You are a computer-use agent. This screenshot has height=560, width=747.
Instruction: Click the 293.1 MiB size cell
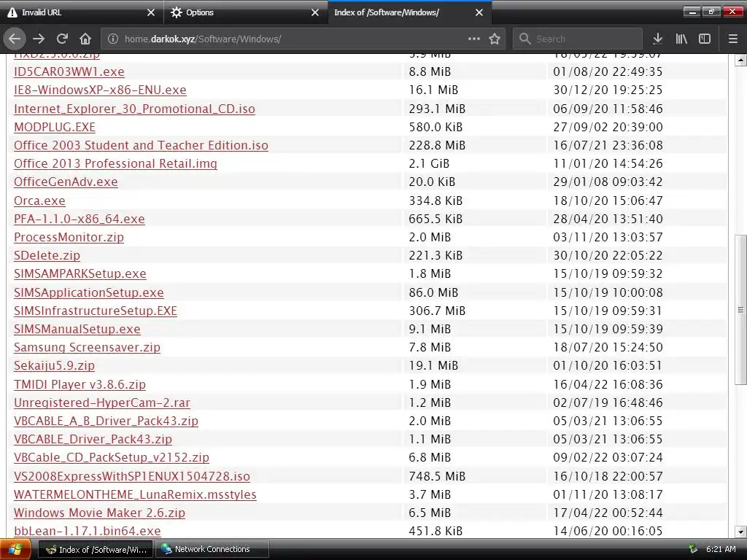pos(437,109)
